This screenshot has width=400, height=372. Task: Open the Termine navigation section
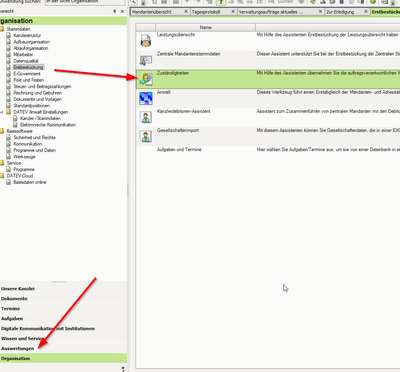coord(63,309)
